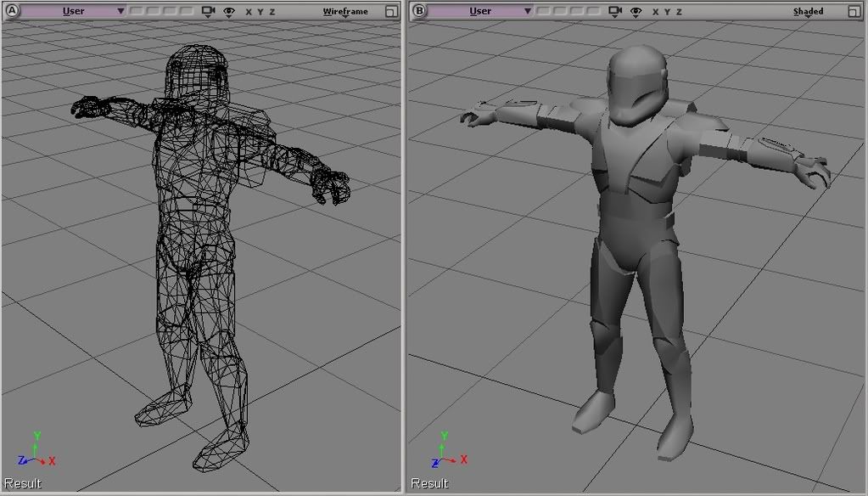Click second memo camera slot in viewport A
The height and width of the screenshot is (496, 868).
(153, 11)
